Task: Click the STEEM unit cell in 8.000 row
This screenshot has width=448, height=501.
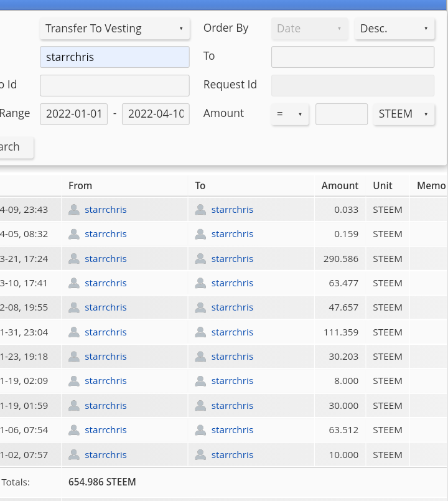Action: [388, 381]
